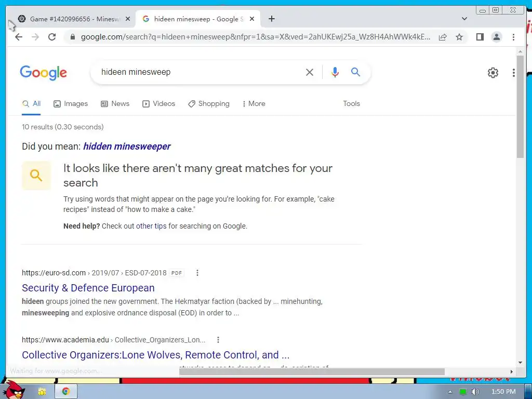Click the scroll-up arrow of the page

tap(520, 51)
